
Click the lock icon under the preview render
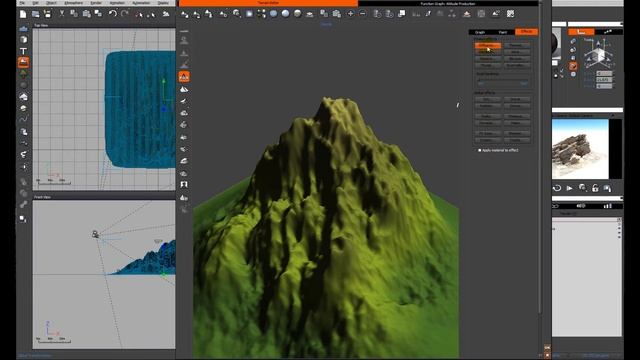click(x=595, y=188)
